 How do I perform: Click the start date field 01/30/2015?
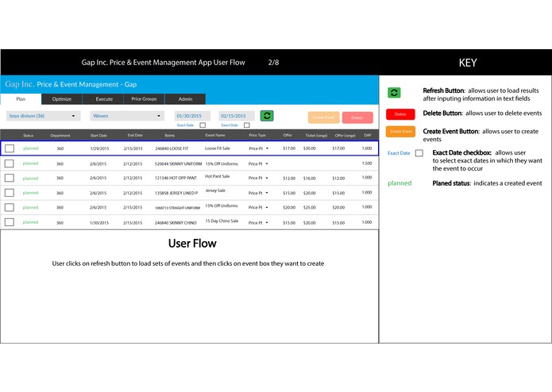(x=192, y=116)
